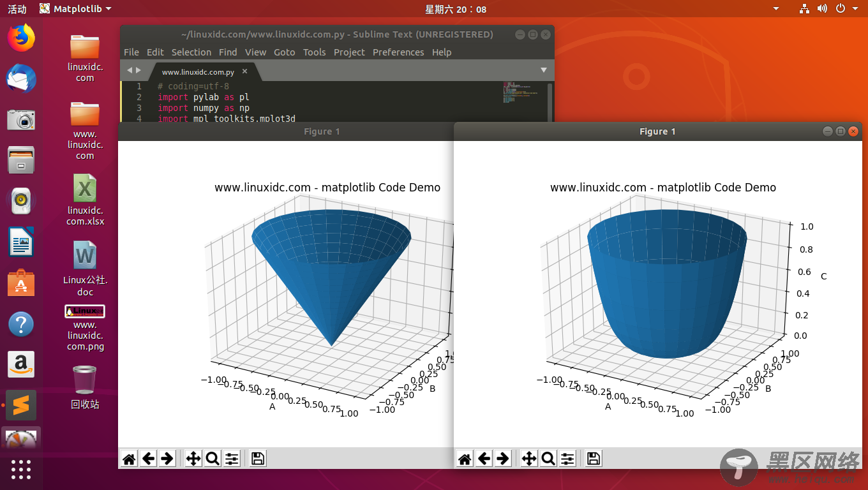Select linuxidc.com.xlsx file on desktop
Viewport: 868px width, 490px height.
[85, 200]
